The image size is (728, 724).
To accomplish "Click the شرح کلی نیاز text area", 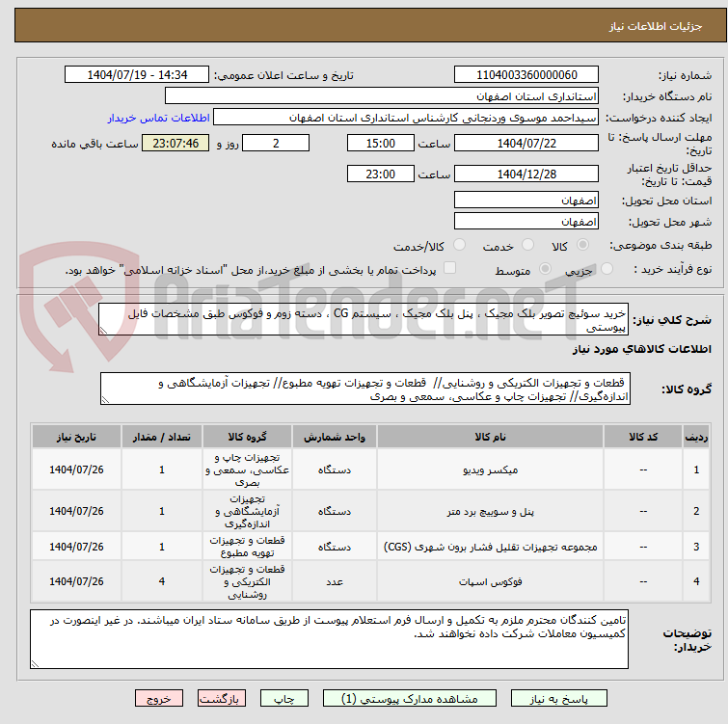I will point(364,319).
